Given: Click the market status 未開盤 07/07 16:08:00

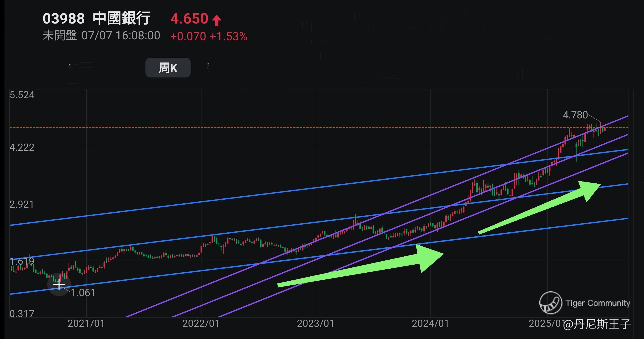Looking at the screenshot, I should point(101,36).
